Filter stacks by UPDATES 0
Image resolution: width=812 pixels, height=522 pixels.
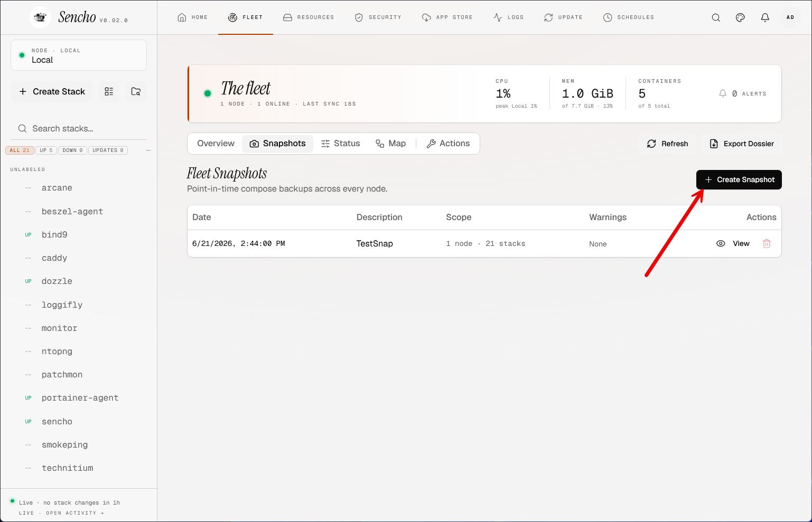(x=108, y=150)
